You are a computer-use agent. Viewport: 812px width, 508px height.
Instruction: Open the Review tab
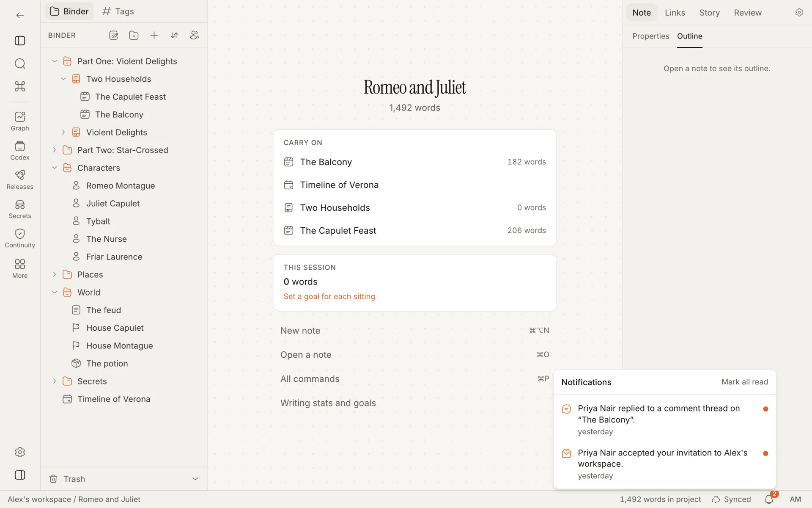tap(747, 13)
